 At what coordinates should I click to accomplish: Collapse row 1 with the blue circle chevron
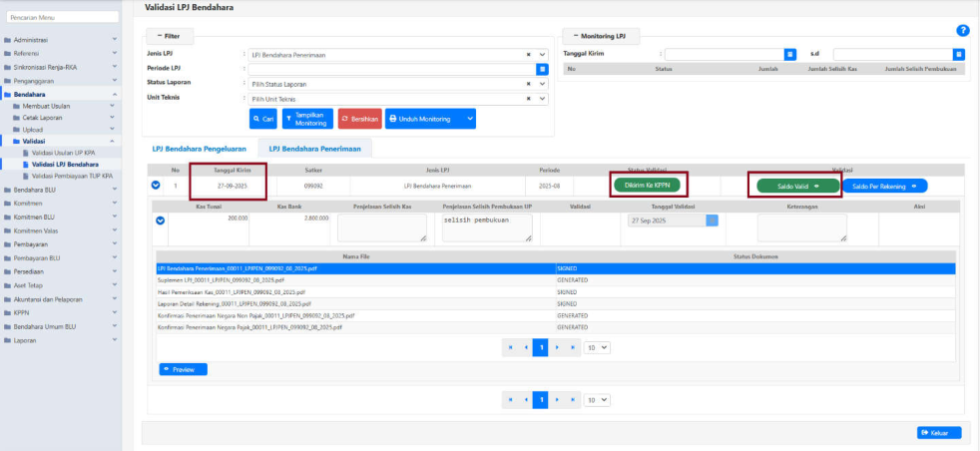point(156,185)
